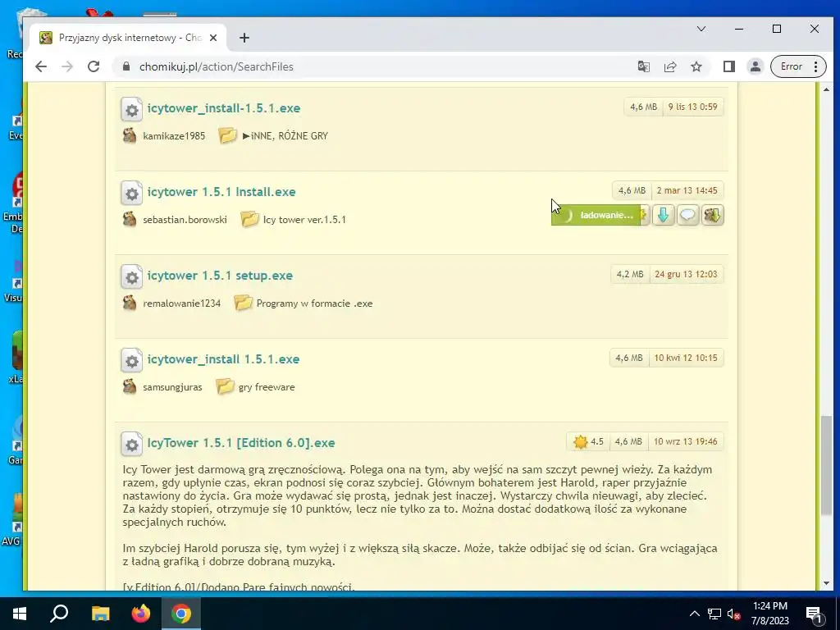Click the hamster avatar of kamikaze1985
Screen dimensions: 840x630
click(129, 135)
